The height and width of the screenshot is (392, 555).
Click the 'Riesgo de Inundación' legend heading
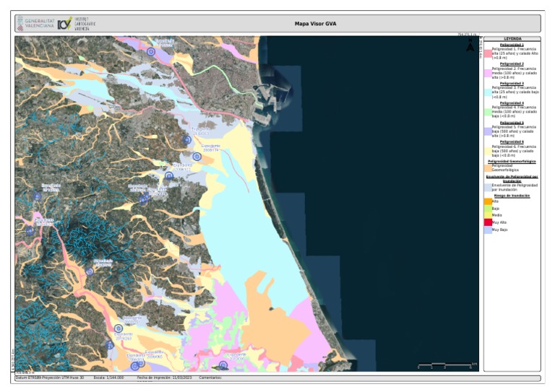pos(512,196)
